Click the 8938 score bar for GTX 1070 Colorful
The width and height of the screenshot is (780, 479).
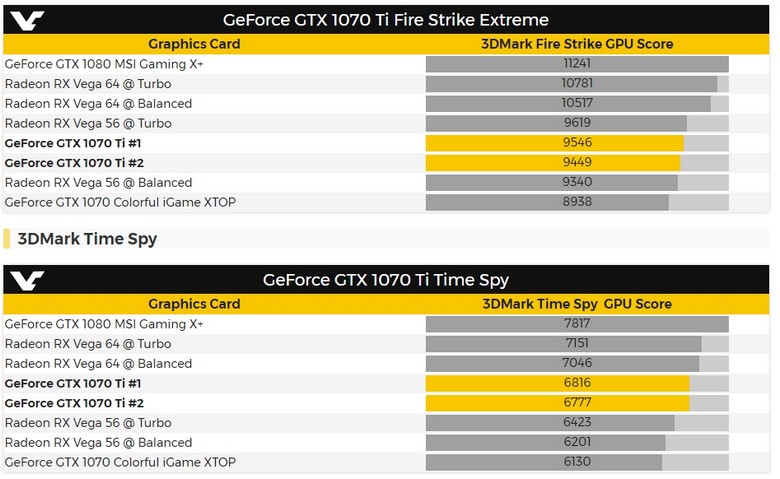(547, 202)
